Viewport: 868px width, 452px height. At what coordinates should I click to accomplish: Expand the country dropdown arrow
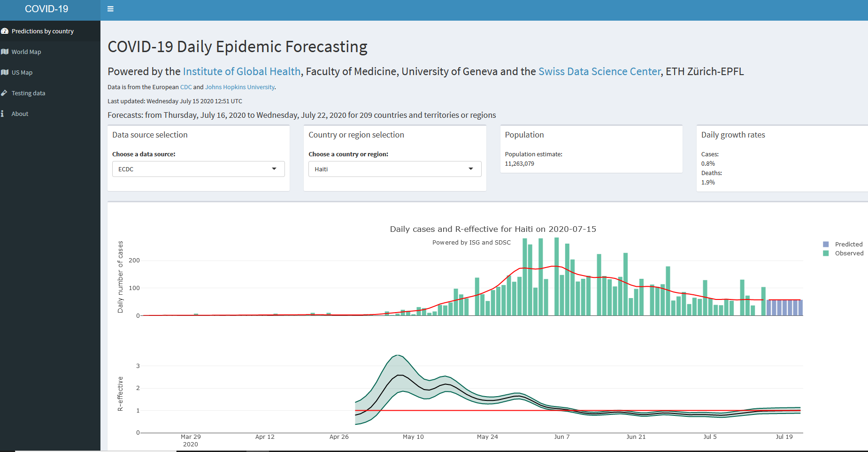click(471, 169)
